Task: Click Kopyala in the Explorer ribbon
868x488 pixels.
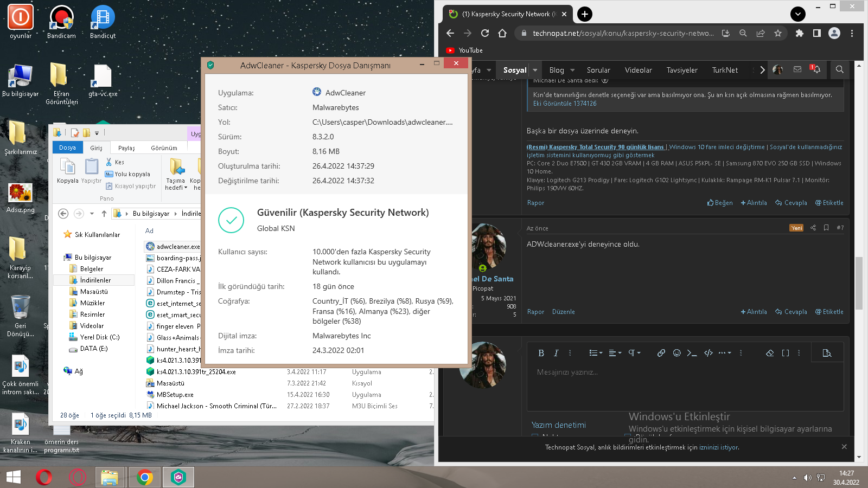Action: point(68,171)
